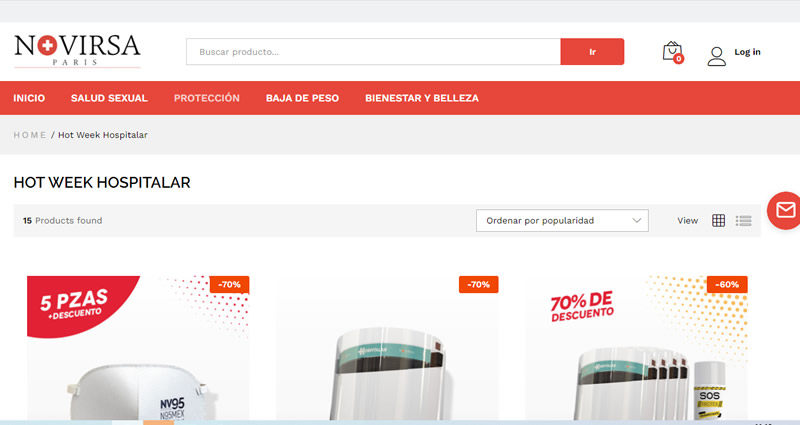Select Bienestar y Belleza menu item

coord(421,98)
